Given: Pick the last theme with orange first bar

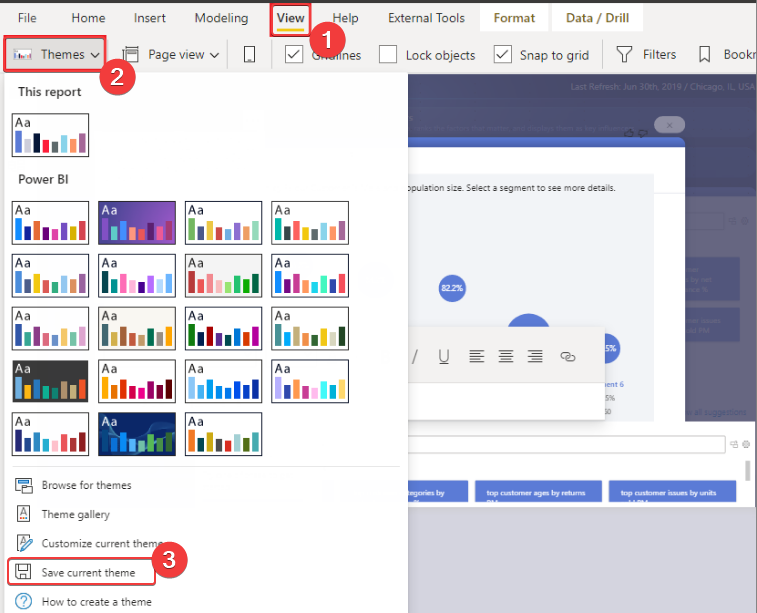Looking at the screenshot, I should pos(223,434).
